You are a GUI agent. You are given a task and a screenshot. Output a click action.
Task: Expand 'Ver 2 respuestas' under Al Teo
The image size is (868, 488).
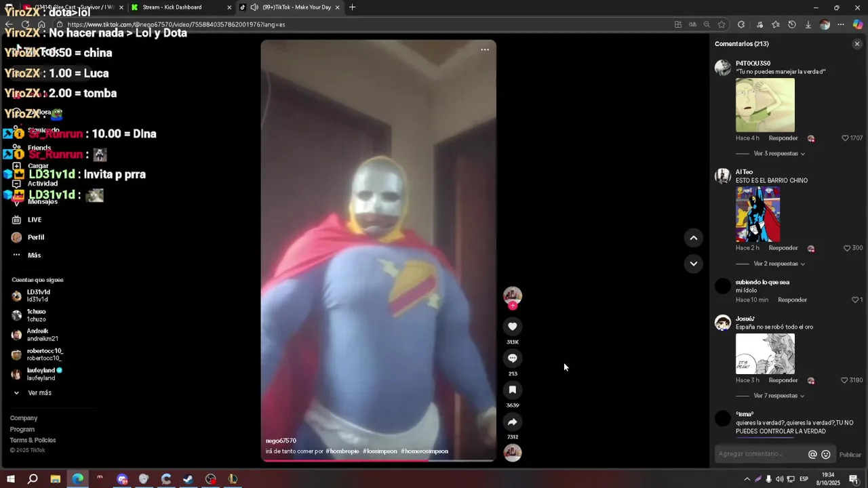click(779, 264)
